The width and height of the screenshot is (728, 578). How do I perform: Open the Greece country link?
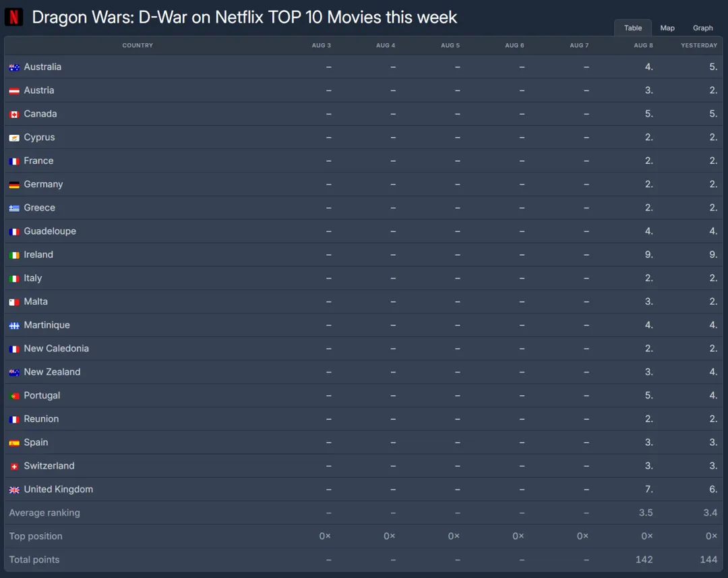40,208
